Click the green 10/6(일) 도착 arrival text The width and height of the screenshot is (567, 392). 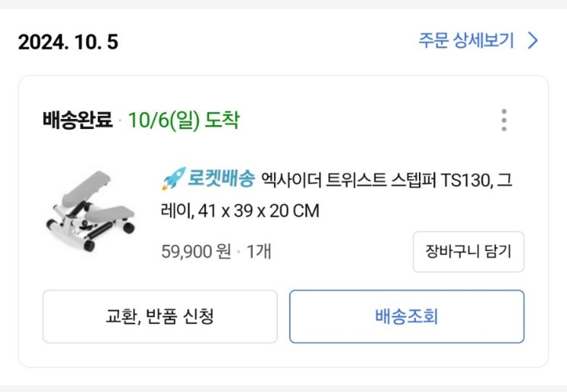click(x=184, y=120)
